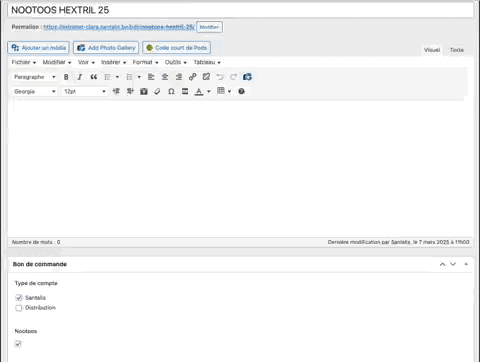This screenshot has width=480, height=362.
Task: Clear formatting with eraser icon
Action: click(x=157, y=91)
